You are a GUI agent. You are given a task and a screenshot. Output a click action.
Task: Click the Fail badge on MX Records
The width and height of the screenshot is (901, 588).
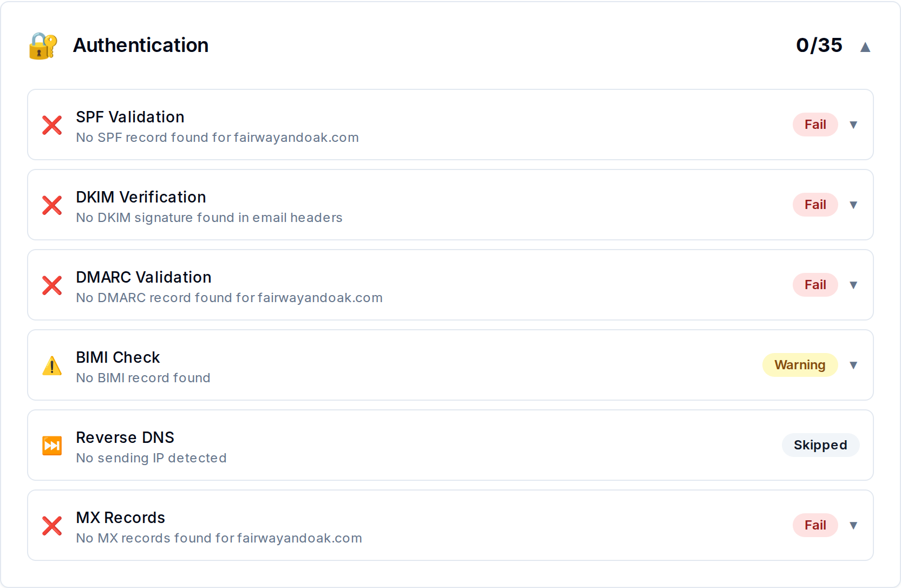click(815, 525)
